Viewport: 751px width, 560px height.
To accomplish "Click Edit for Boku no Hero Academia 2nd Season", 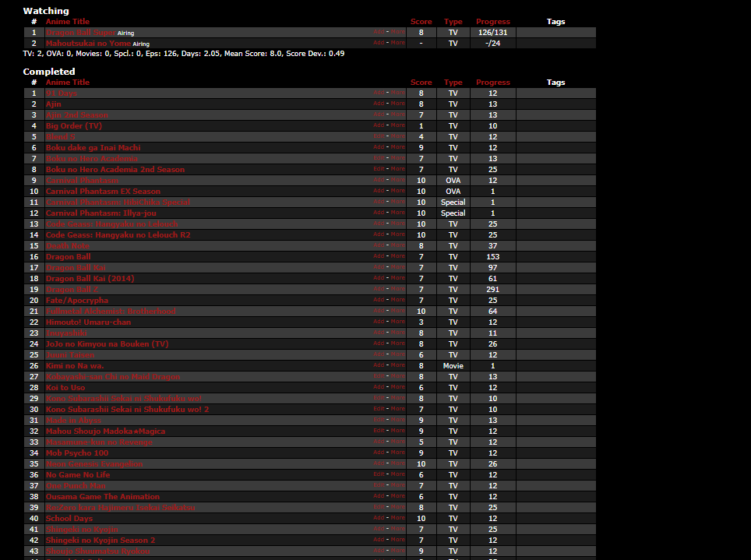I will 379,168.
